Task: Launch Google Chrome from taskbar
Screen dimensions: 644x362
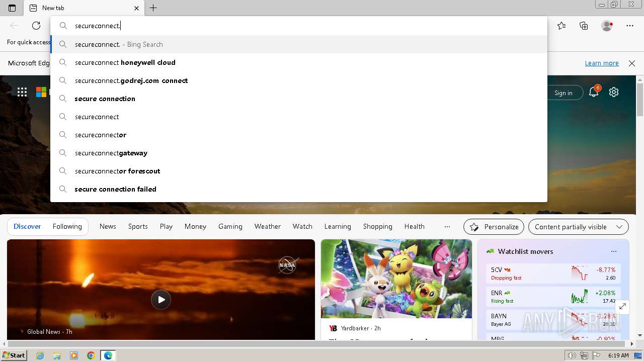Action: (x=91, y=355)
